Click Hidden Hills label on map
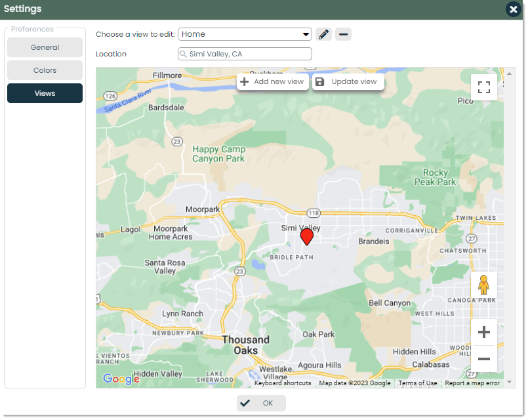This screenshot has width=528, height=420. [x=414, y=352]
